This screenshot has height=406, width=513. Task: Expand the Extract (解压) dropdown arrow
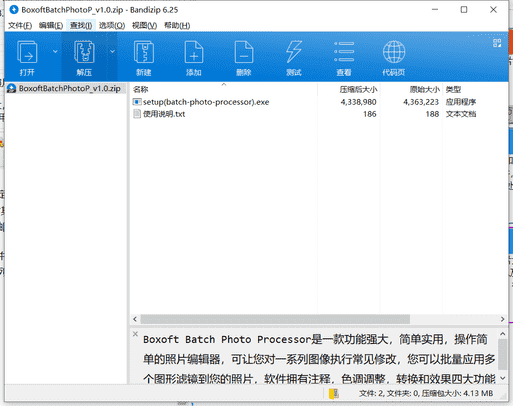[x=112, y=51]
